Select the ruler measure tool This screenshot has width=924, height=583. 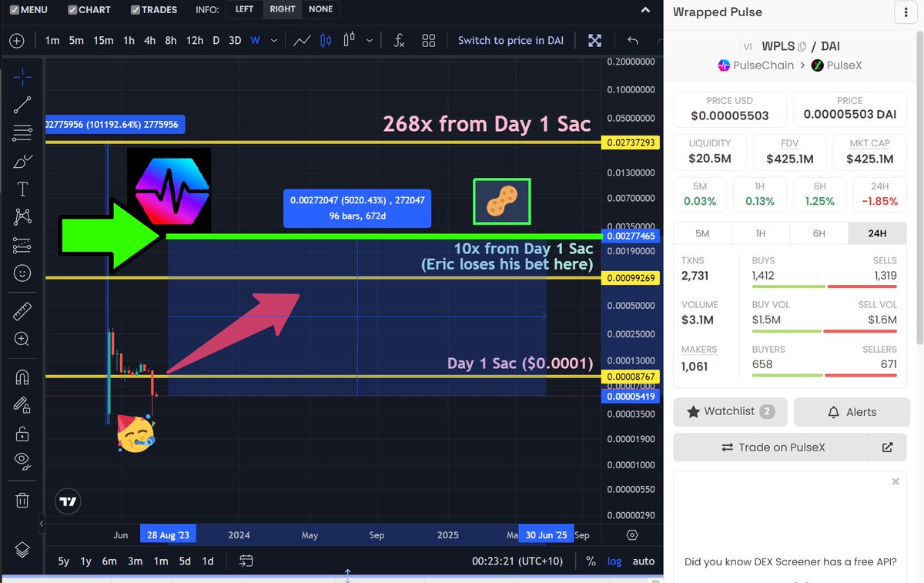coord(22,311)
